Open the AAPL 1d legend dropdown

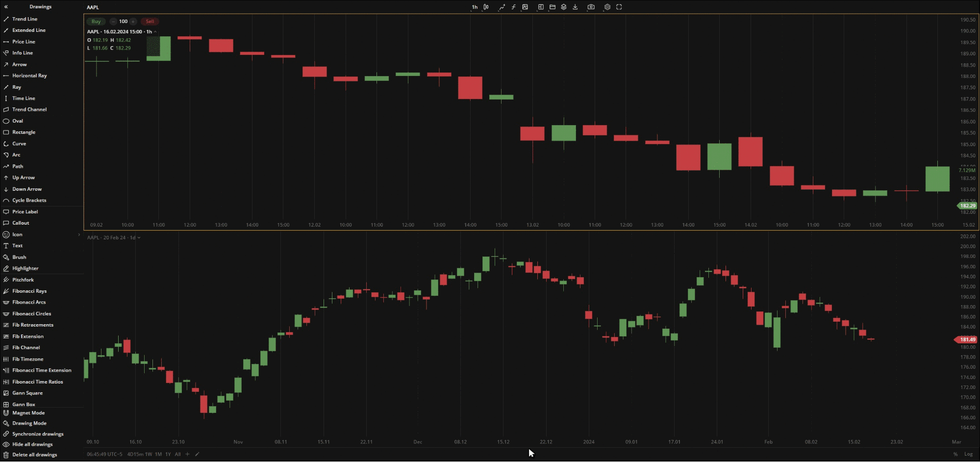pos(139,238)
